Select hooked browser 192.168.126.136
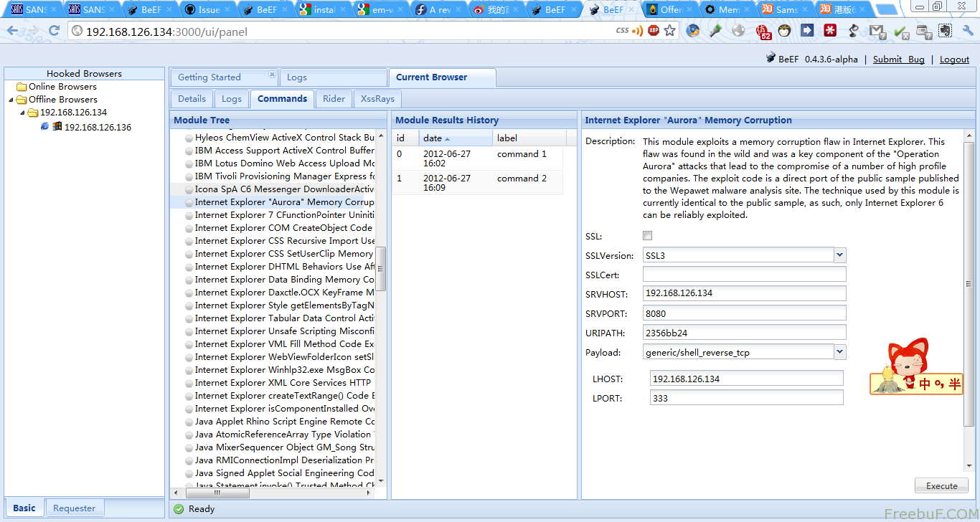Screen dimensions: 980x522 pos(98,127)
